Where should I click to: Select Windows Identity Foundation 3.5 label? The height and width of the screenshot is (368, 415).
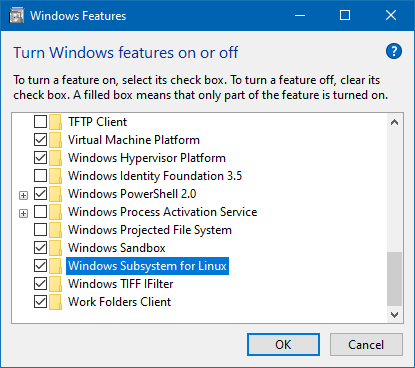coord(155,176)
